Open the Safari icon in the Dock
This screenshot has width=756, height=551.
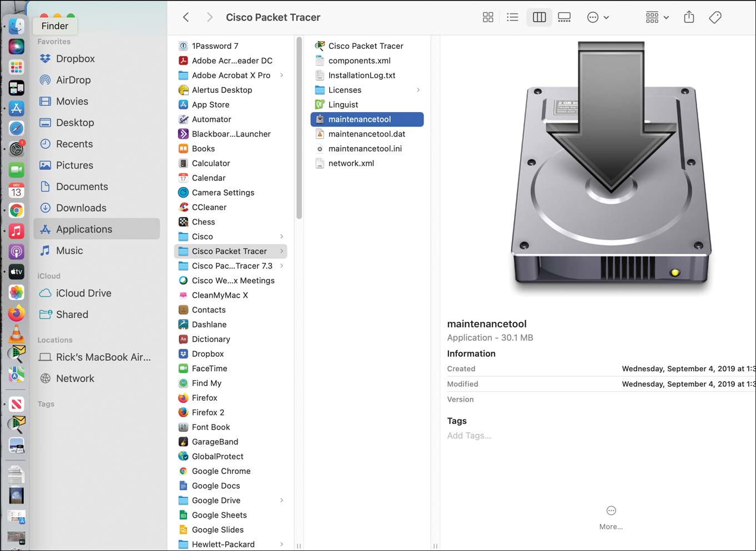[16, 128]
